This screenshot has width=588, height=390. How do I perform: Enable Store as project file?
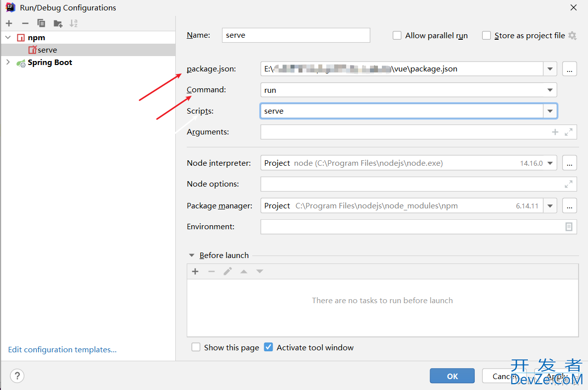486,35
